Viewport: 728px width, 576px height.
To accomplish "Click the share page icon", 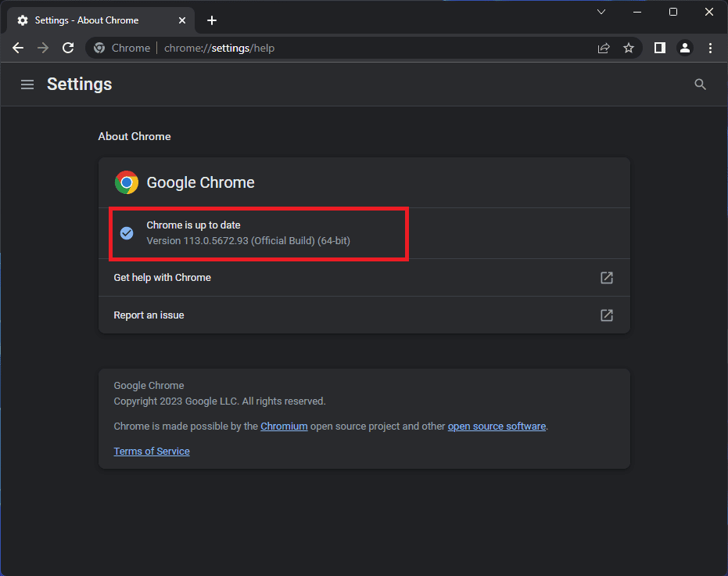I will pos(604,48).
